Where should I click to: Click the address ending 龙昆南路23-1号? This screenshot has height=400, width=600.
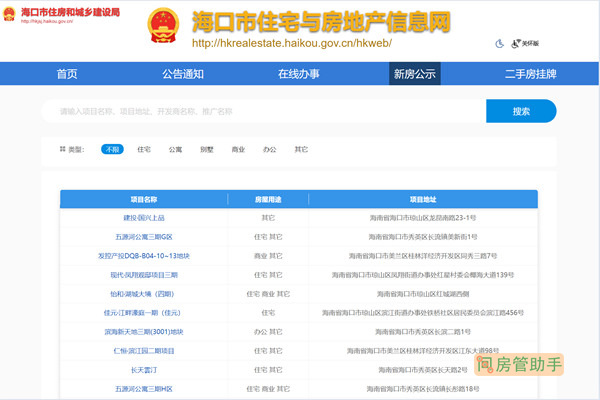pos(423,218)
